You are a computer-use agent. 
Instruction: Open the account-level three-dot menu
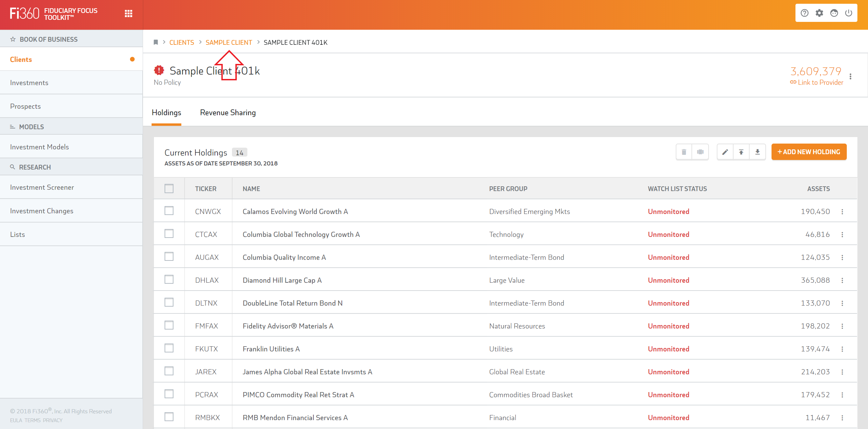[x=850, y=77]
